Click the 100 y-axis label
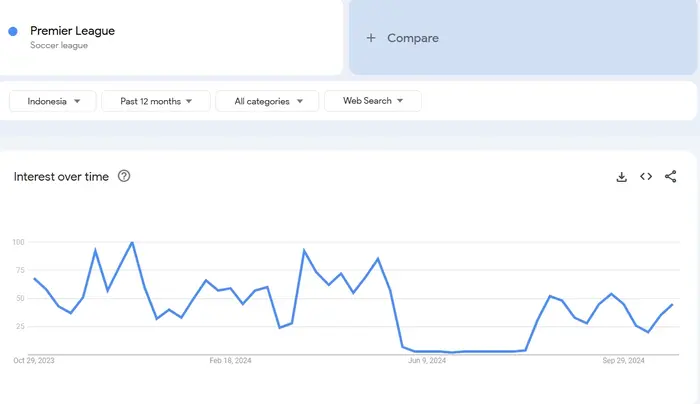The width and height of the screenshot is (700, 404). click(18, 242)
